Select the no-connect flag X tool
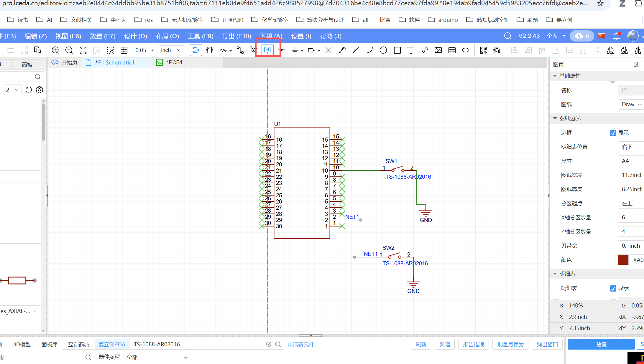The image size is (644, 364). point(328,50)
